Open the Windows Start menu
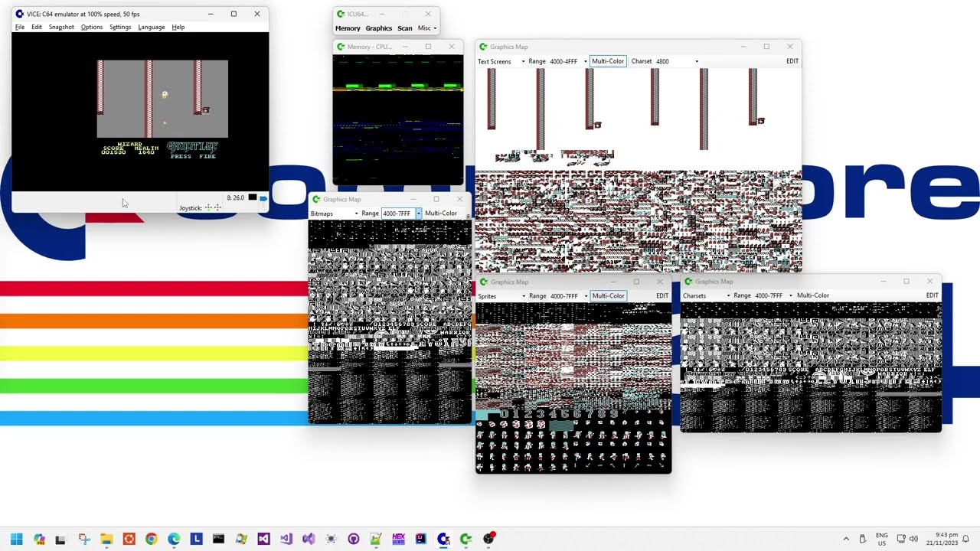Screen dimensions: 980x551 click(x=16, y=539)
